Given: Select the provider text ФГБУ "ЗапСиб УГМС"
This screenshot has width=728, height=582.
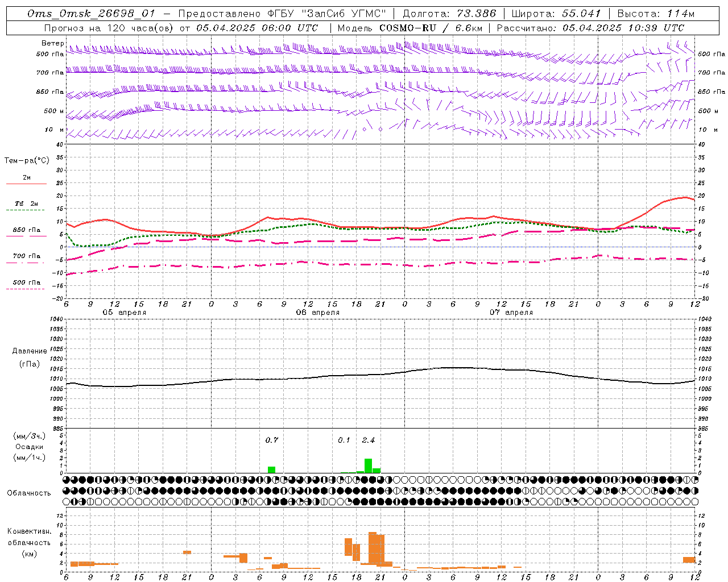Looking at the screenshot, I should click(x=326, y=14).
